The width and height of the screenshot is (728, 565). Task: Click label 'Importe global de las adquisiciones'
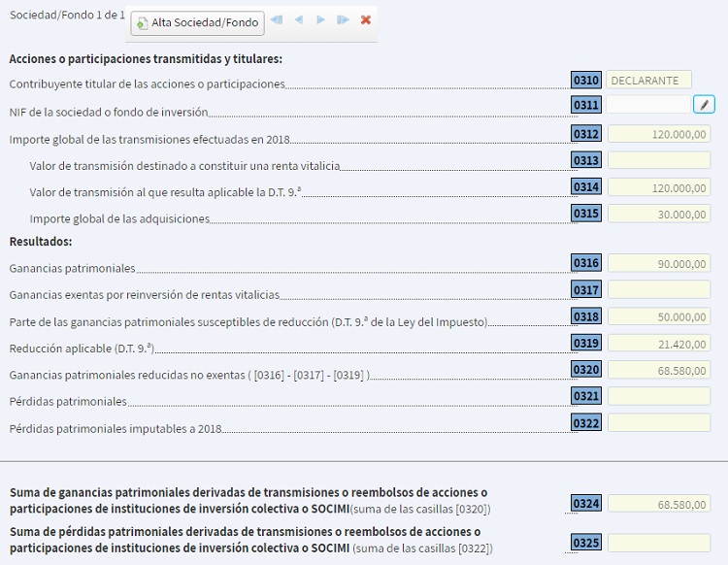pos(119,218)
